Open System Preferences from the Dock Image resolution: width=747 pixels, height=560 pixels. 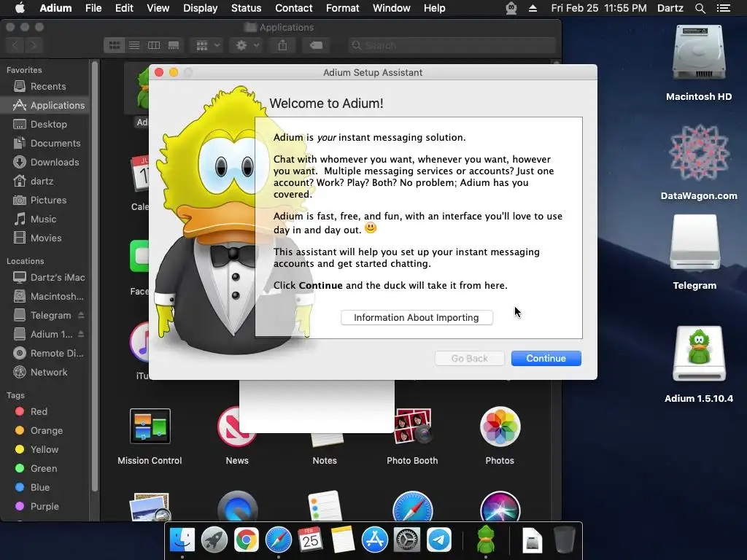pos(406,540)
